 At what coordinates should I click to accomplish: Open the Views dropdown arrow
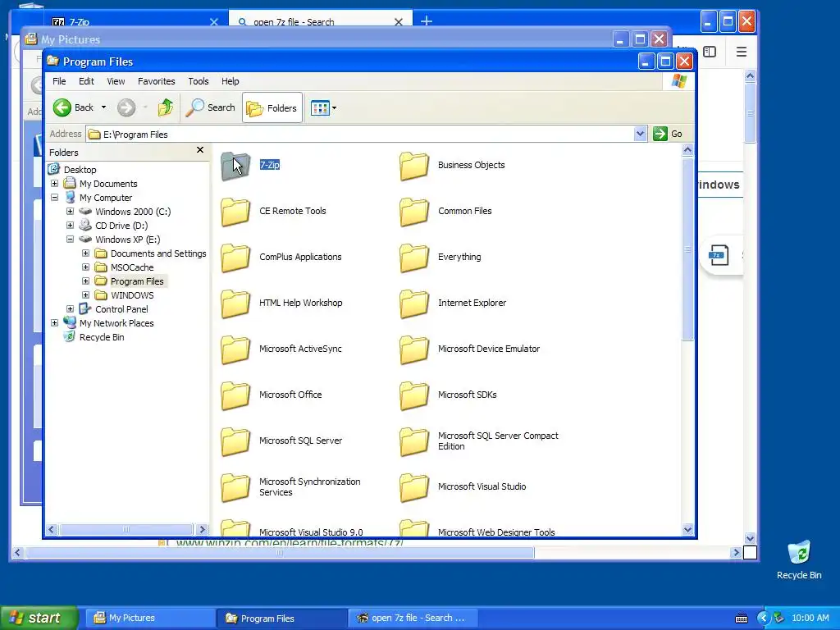(x=335, y=107)
